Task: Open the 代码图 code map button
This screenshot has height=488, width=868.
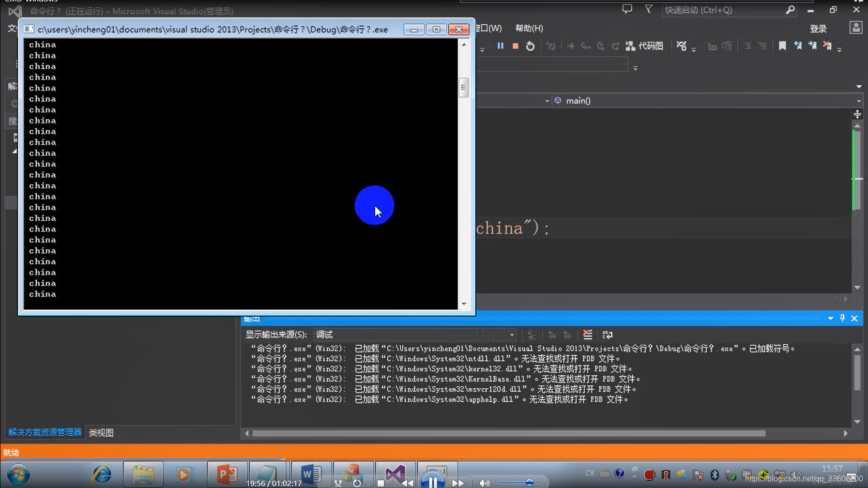Action: [x=644, y=46]
